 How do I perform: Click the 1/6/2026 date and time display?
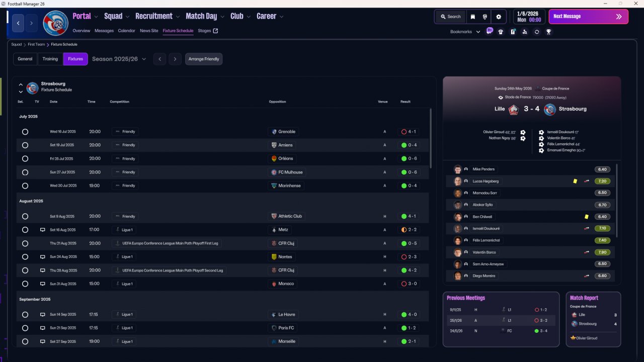coord(528,17)
